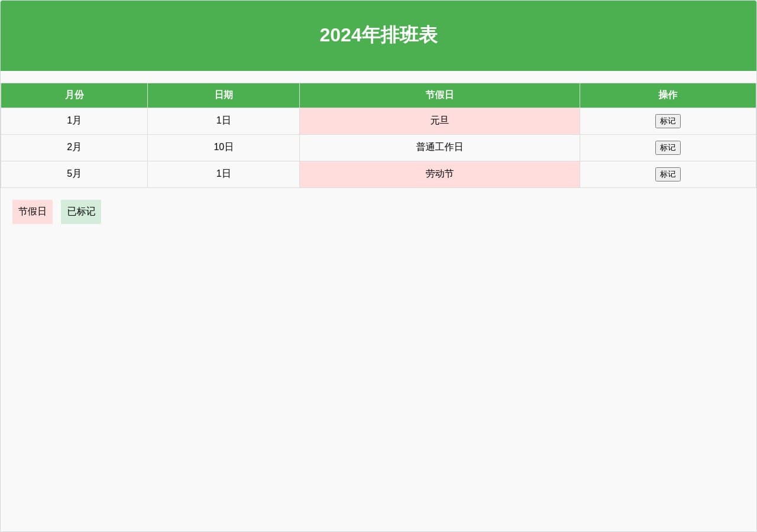Click the 标记 button for 普通工作日 row
This screenshot has width=757, height=532.
[x=668, y=148]
